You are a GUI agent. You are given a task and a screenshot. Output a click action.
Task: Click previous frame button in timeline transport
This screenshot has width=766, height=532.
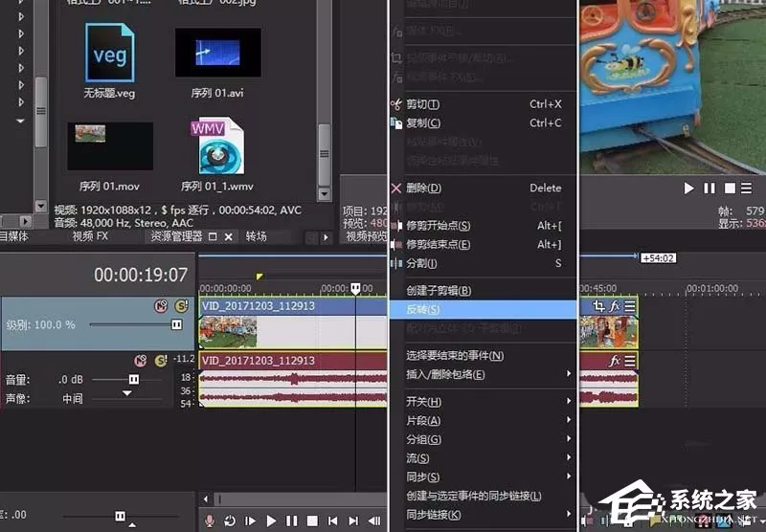tap(374, 521)
